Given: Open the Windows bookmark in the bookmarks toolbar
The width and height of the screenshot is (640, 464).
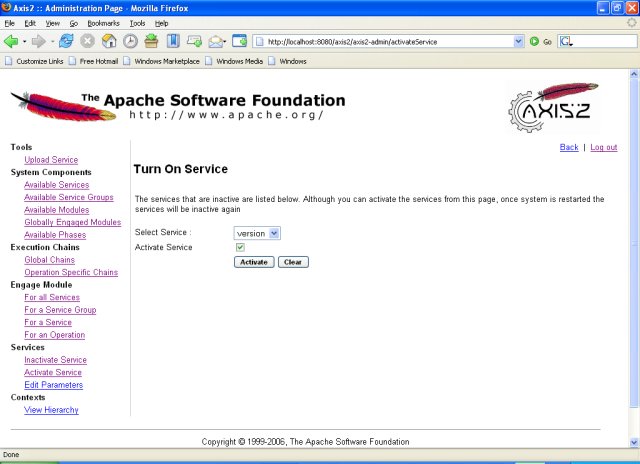Looking at the screenshot, I should tap(287, 61).
